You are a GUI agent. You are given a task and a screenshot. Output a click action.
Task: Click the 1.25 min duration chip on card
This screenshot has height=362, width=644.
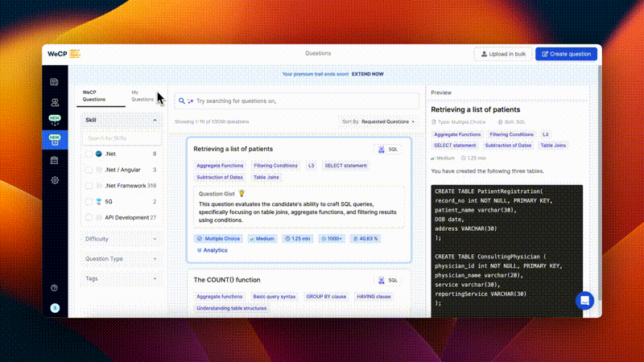[x=297, y=238]
